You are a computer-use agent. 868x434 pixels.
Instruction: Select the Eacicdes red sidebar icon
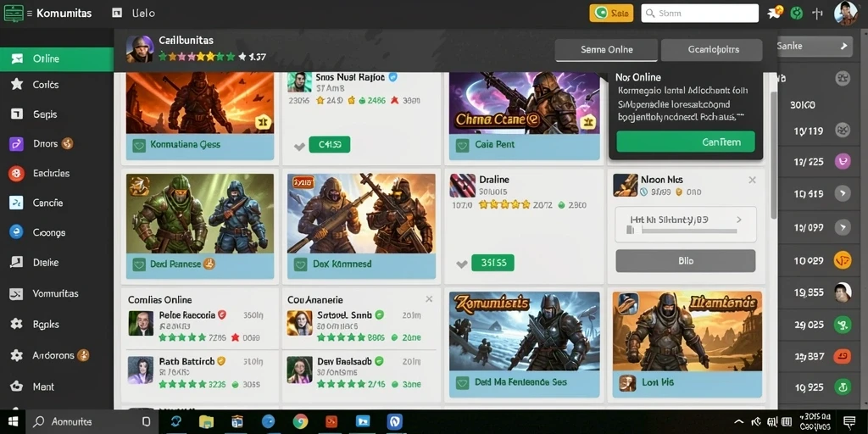point(17,174)
